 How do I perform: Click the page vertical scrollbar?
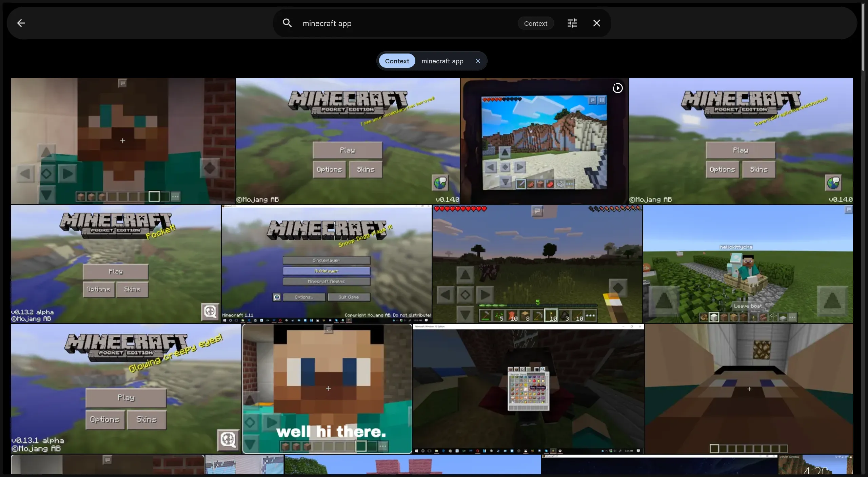(x=864, y=37)
